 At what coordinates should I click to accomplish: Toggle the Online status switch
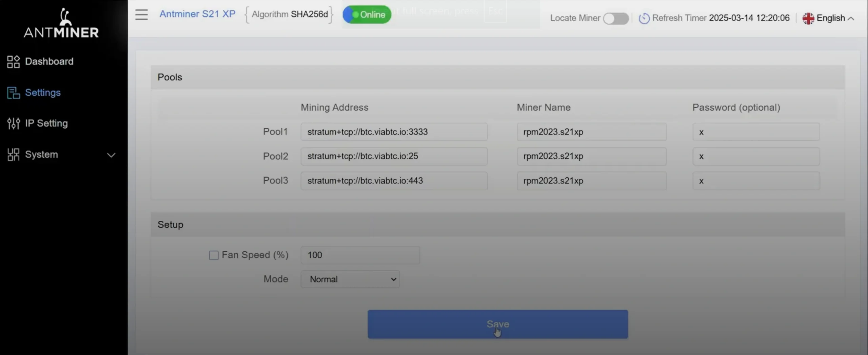367,15
